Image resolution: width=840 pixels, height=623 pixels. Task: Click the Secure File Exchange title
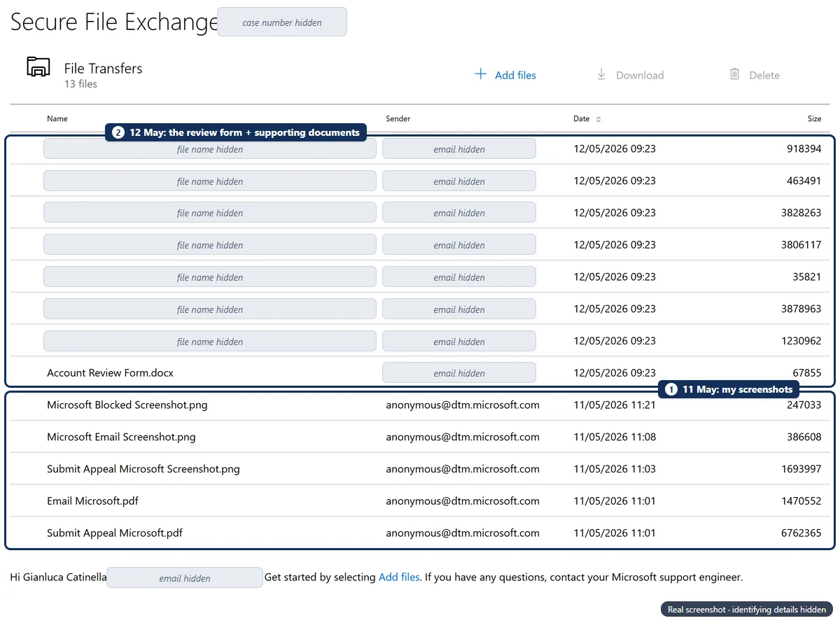coord(115,22)
